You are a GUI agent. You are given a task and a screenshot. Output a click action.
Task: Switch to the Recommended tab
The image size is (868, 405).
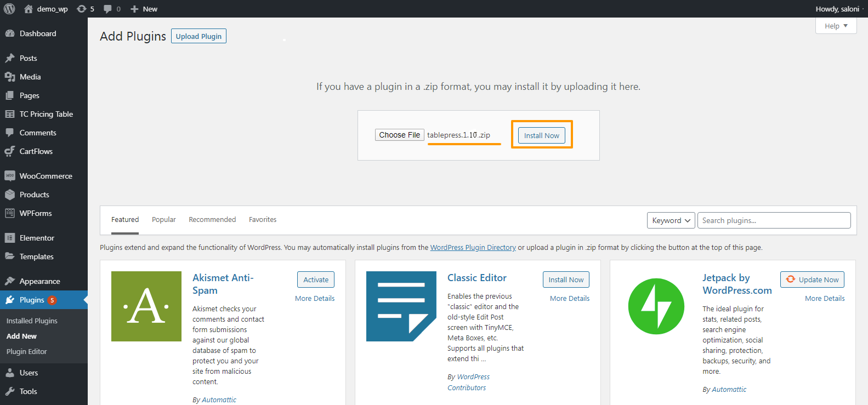pos(212,220)
